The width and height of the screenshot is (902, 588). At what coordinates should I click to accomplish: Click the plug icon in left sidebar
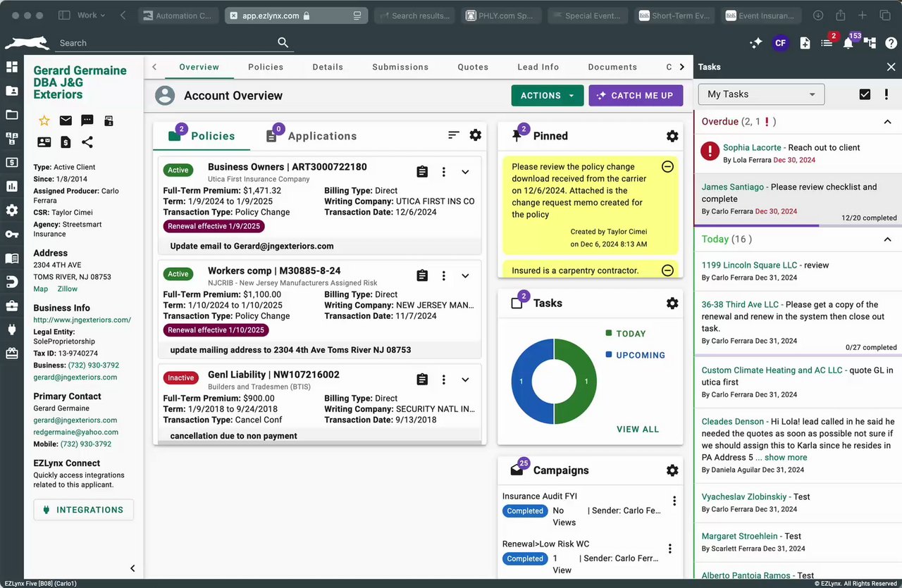[12, 330]
